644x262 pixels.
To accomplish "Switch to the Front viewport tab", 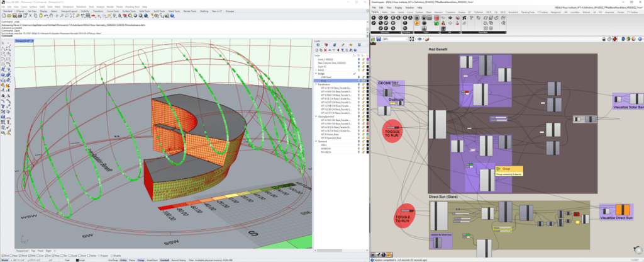I will point(40,251).
